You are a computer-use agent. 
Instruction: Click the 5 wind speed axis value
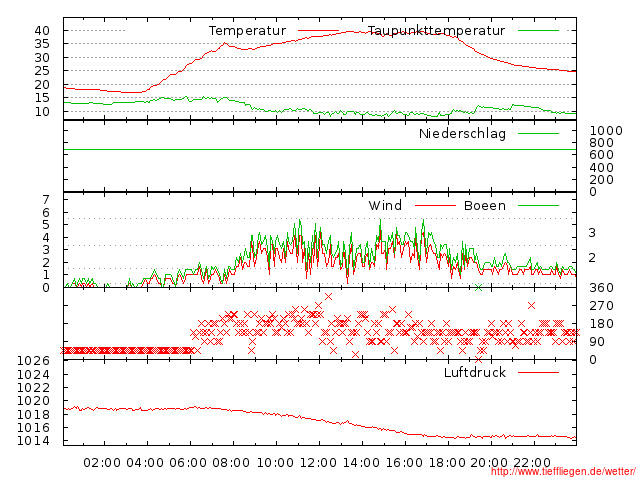46,225
